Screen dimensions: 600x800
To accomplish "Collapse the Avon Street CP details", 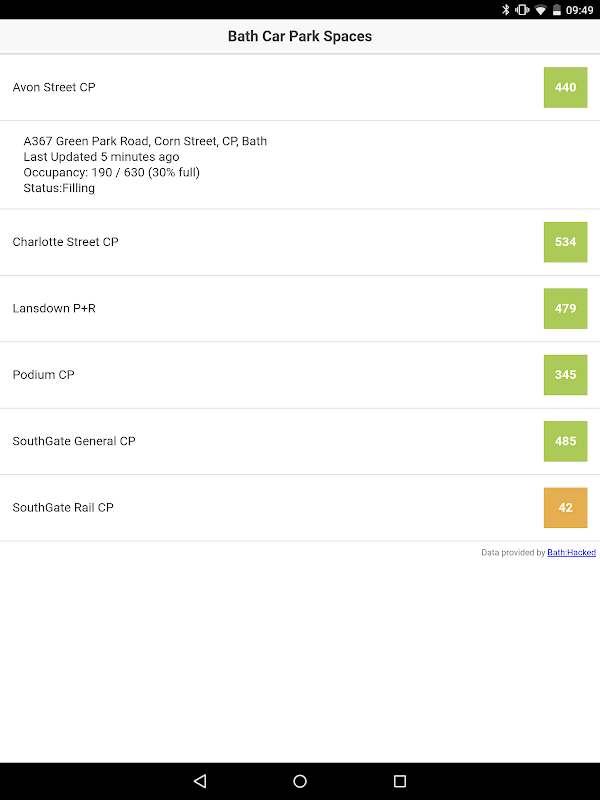I will pos(300,87).
